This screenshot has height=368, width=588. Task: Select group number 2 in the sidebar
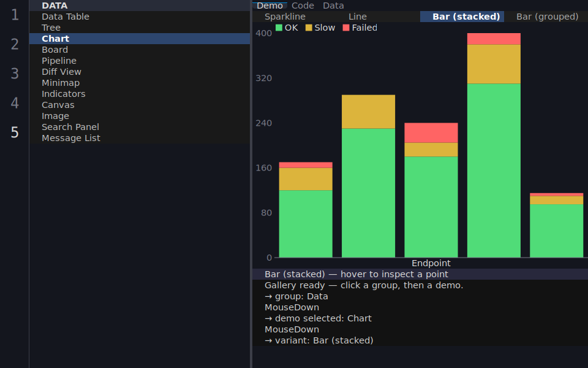(x=15, y=44)
